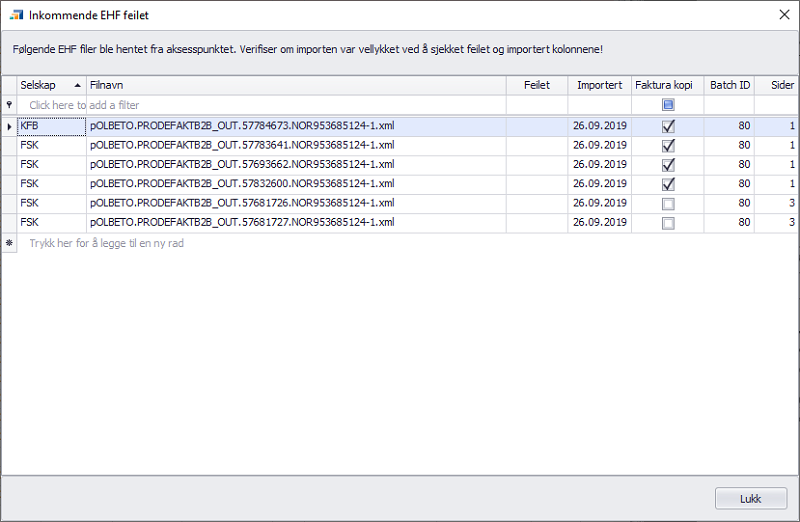The height and width of the screenshot is (522, 800).
Task: Toggle Faktura kopi for file 57783641
Action: tap(668, 146)
